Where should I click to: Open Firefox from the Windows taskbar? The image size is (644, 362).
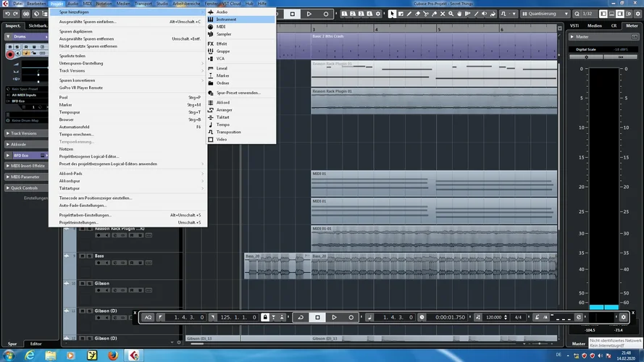point(112,355)
